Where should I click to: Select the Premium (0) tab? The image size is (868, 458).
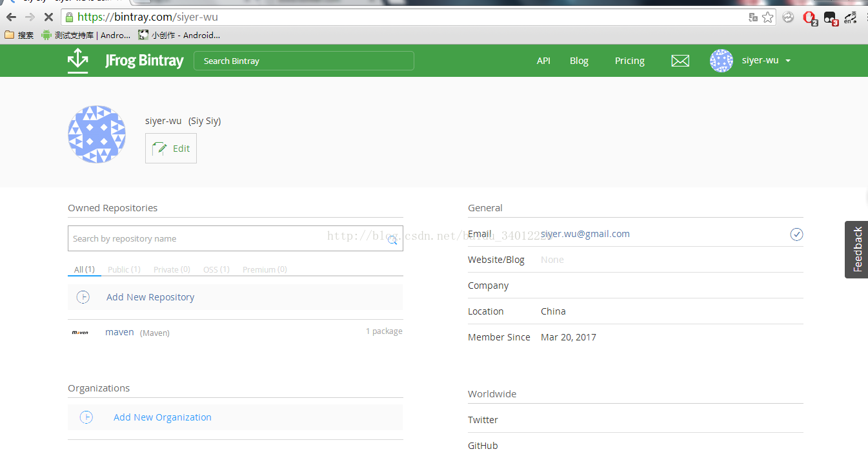click(x=265, y=269)
